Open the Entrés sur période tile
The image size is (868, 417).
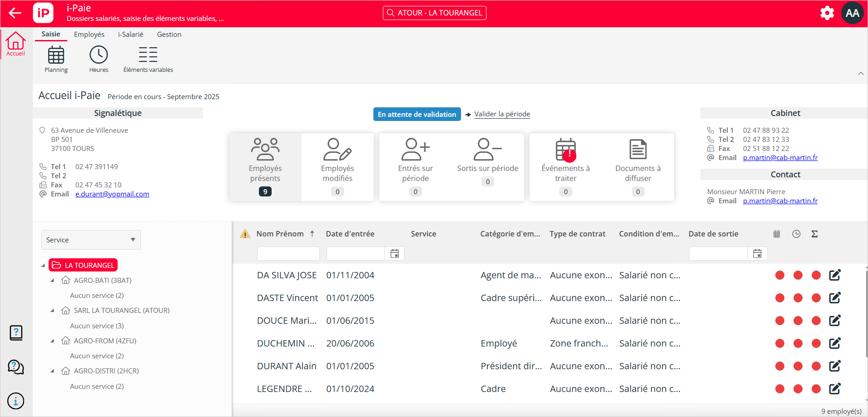click(x=415, y=167)
